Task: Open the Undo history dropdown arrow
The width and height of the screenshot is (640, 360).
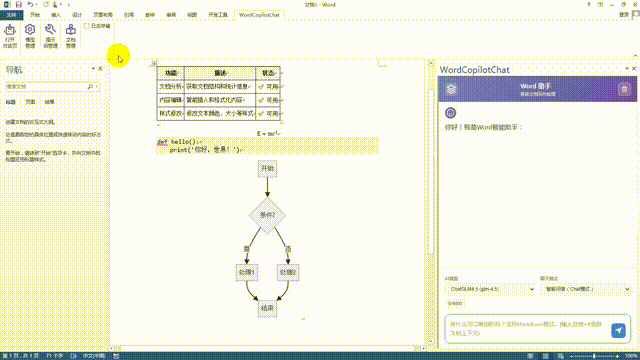Action: [x=36, y=4]
